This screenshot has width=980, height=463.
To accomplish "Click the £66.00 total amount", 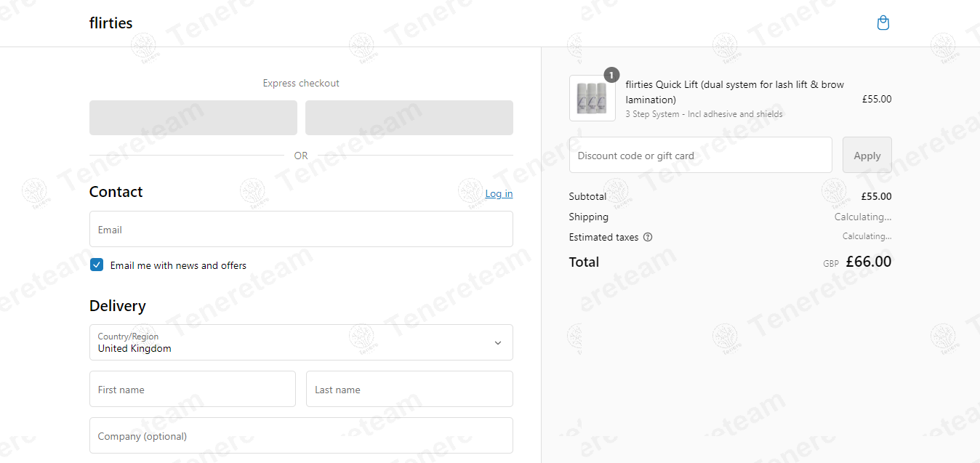I will point(869,262).
